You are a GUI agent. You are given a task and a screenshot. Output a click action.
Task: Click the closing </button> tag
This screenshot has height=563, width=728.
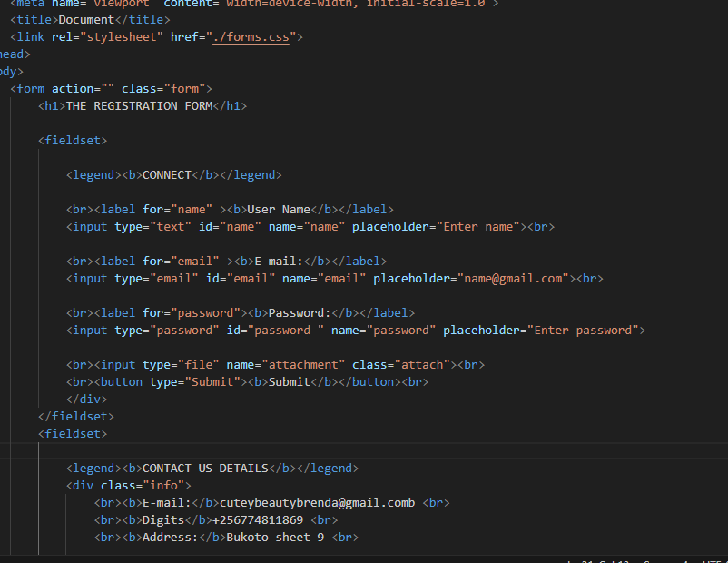(369, 381)
